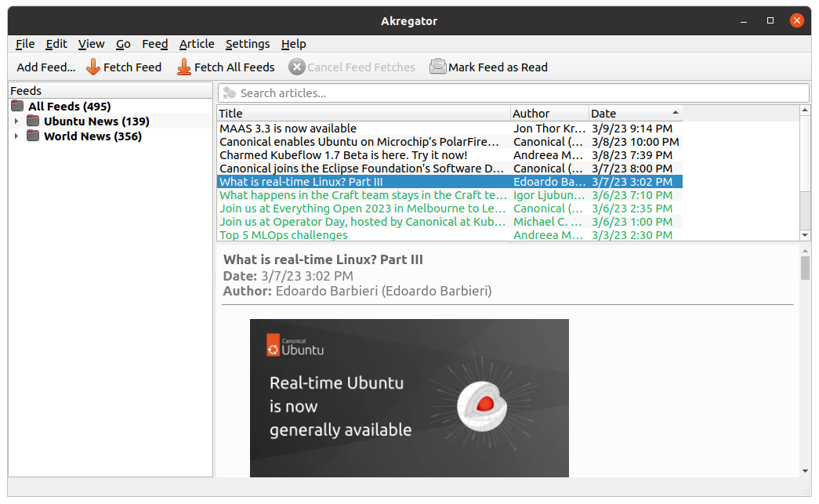Expand the Ubuntu News feed folder

pyautogui.click(x=16, y=121)
